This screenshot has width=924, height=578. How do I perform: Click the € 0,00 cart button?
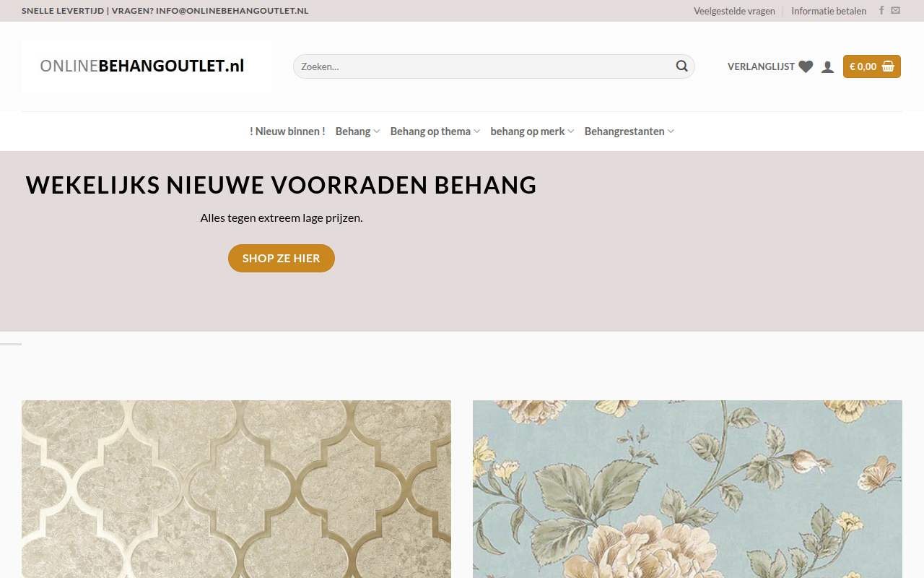(872, 66)
